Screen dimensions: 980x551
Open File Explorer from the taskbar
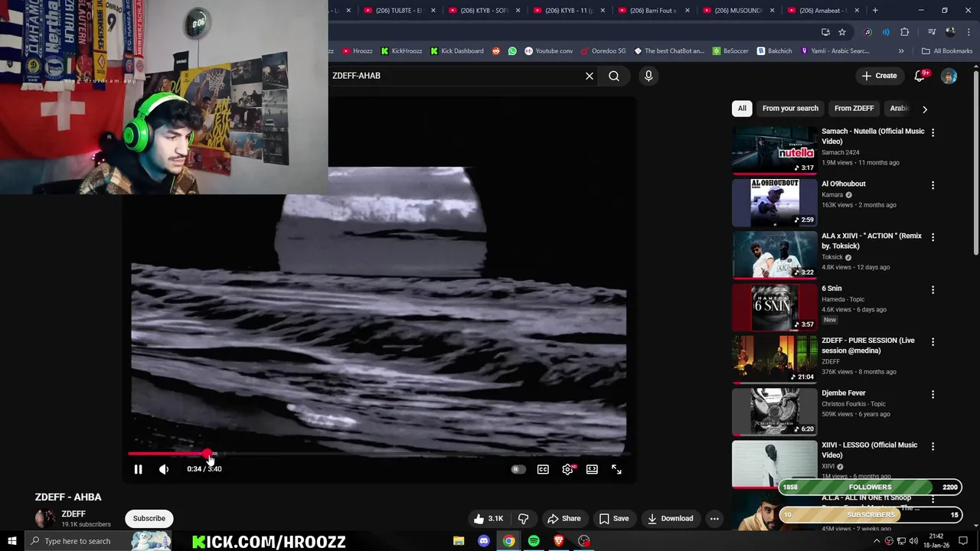[x=459, y=541]
